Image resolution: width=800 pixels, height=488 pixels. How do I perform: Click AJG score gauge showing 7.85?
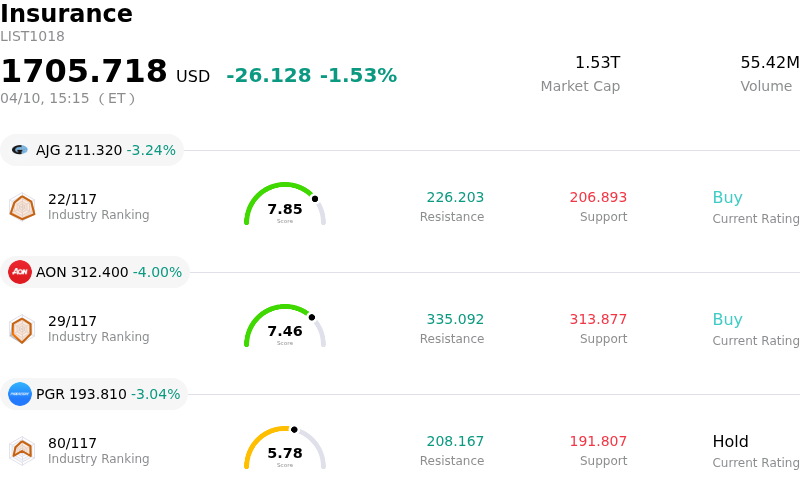(x=285, y=206)
